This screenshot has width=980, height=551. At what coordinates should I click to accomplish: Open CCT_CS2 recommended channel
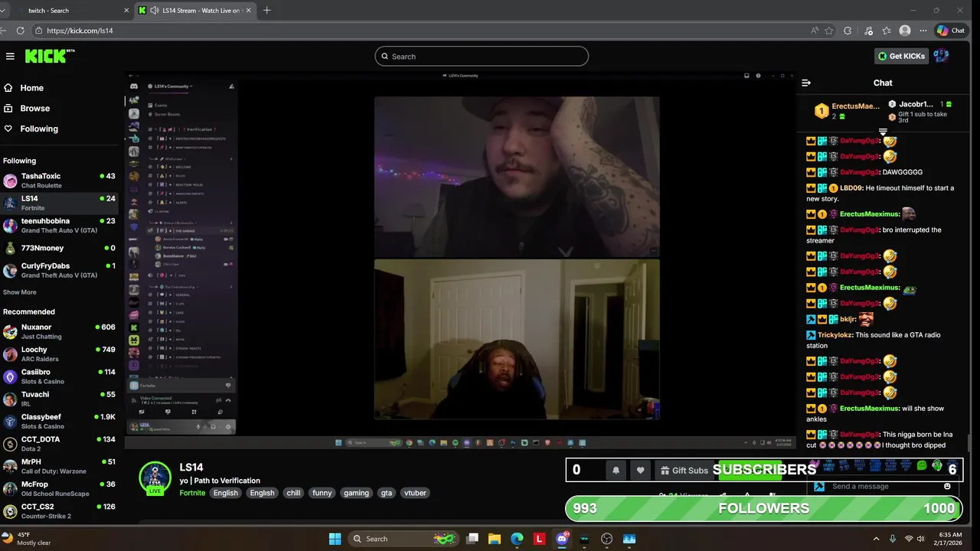(59, 510)
